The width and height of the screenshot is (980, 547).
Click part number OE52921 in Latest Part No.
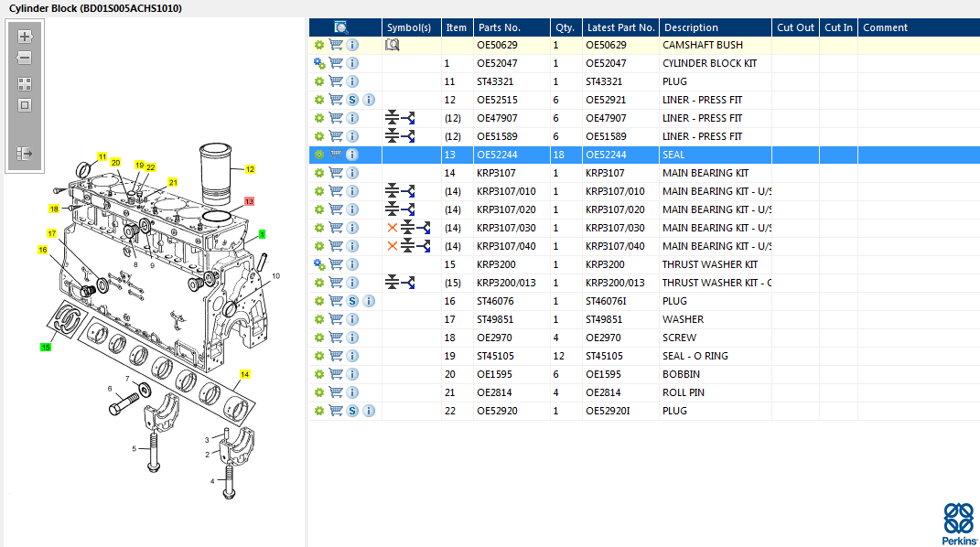point(606,100)
